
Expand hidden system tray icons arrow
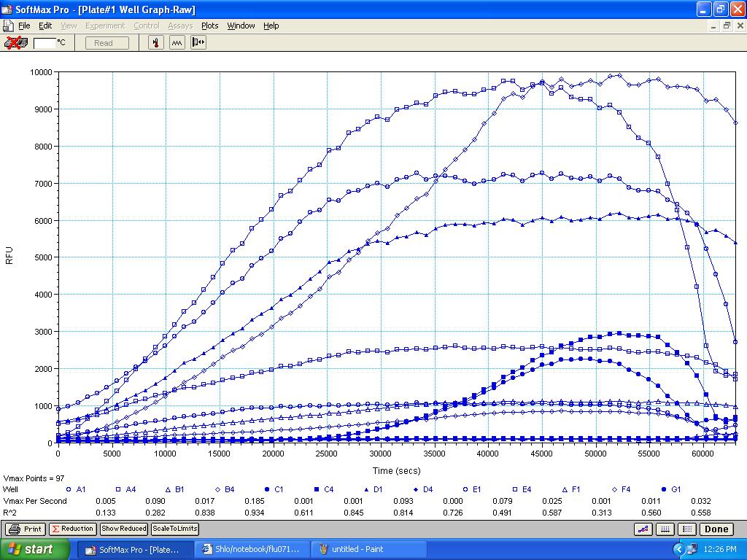coord(680,550)
